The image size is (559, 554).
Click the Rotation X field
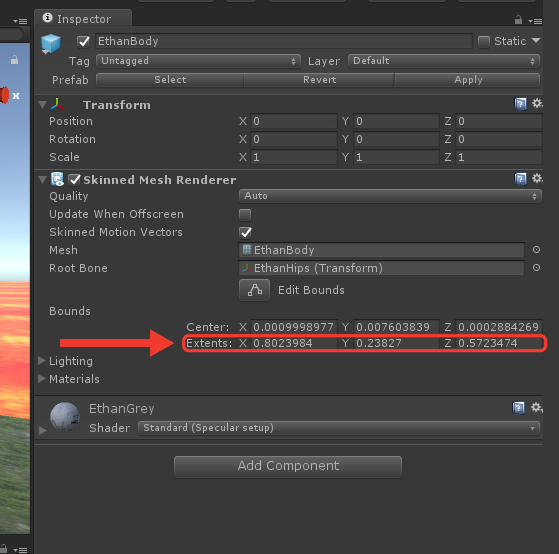click(294, 139)
